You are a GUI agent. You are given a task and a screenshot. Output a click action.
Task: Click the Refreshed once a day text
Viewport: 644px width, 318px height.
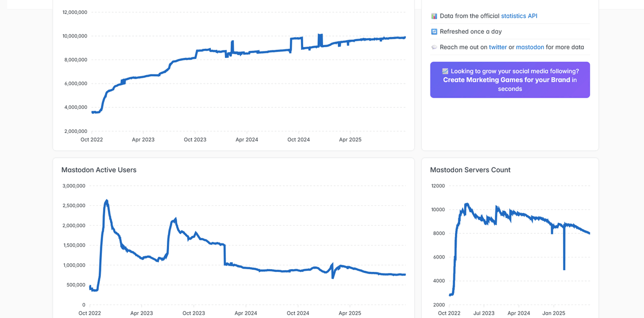click(x=471, y=32)
